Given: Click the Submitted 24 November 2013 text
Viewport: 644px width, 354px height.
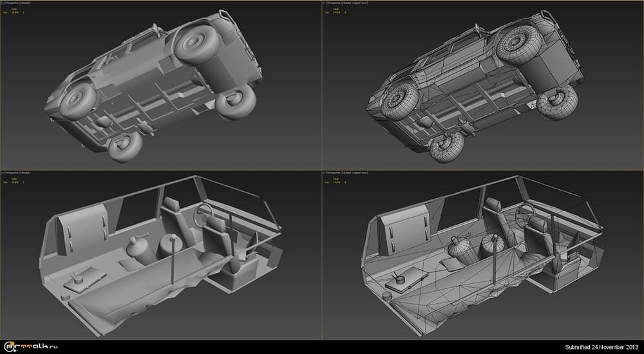Looking at the screenshot, I should 602,348.
